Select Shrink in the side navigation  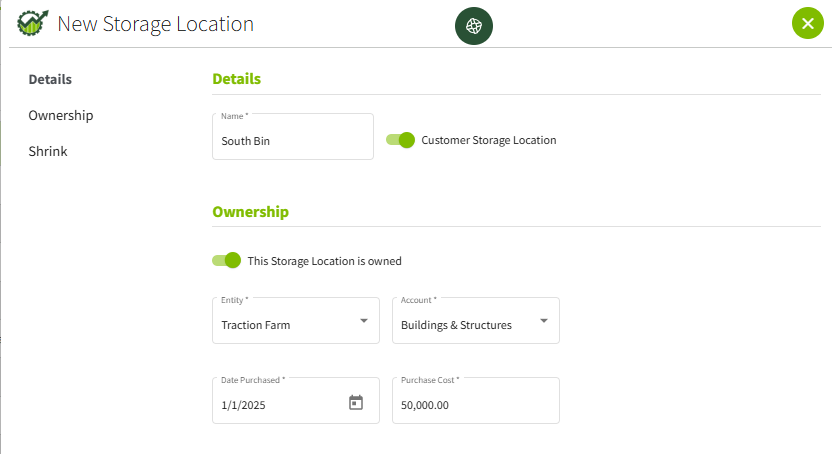pyautogui.click(x=48, y=152)
